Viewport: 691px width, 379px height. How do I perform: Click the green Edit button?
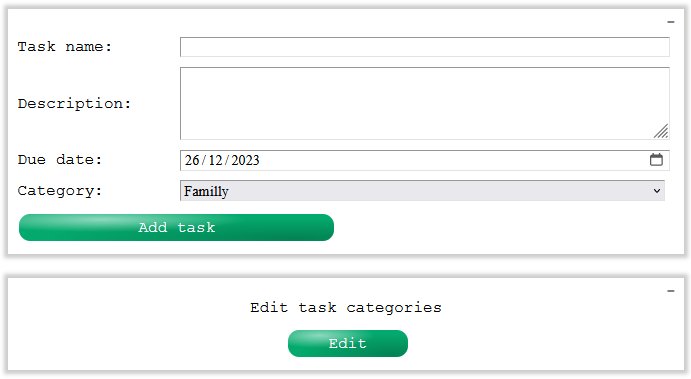348,343
